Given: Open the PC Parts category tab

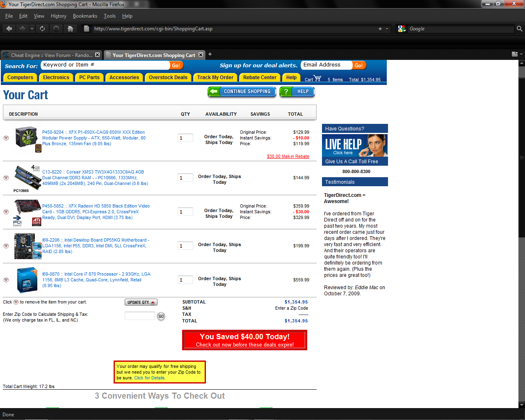Looking at the screenshot, I should pyautogui.click(x=89, y=78).
